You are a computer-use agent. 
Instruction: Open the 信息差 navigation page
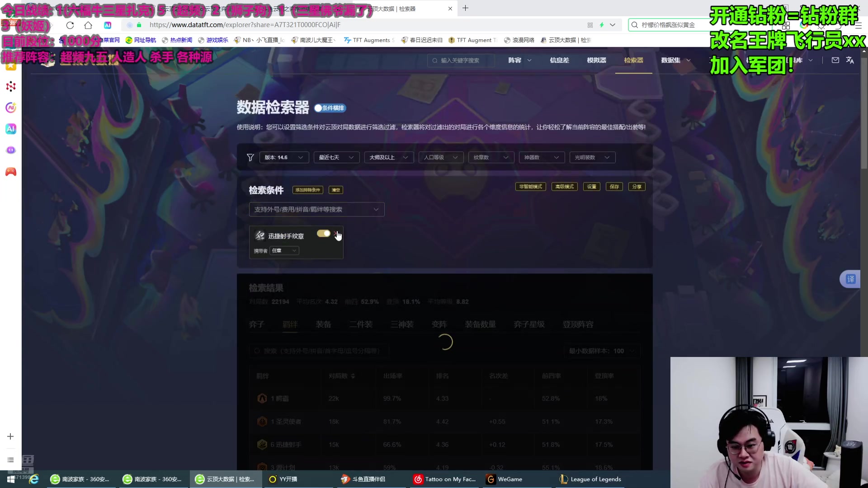559,60
